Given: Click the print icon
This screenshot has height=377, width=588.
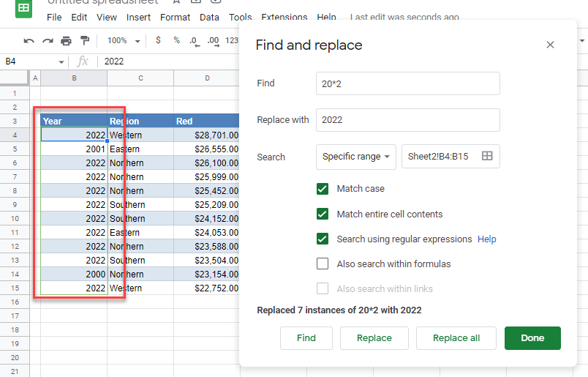Looking at the screenshot, I should (x=67, y=41).
